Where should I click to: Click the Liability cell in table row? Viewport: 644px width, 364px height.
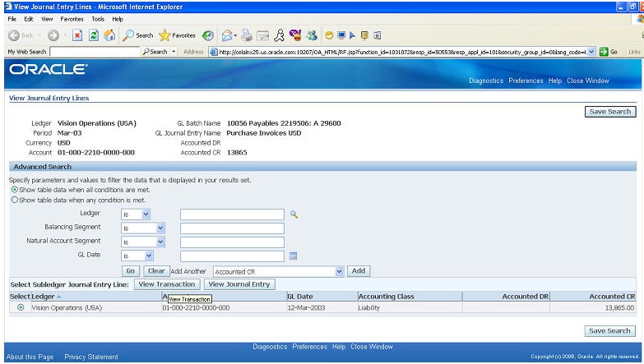tap(368, 307)
